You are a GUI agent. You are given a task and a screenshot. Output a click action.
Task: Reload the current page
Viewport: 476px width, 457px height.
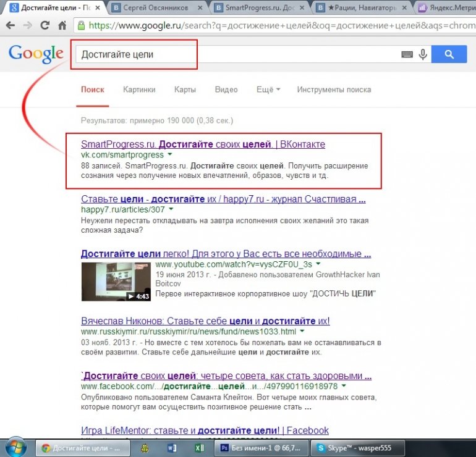coord(45,26)
